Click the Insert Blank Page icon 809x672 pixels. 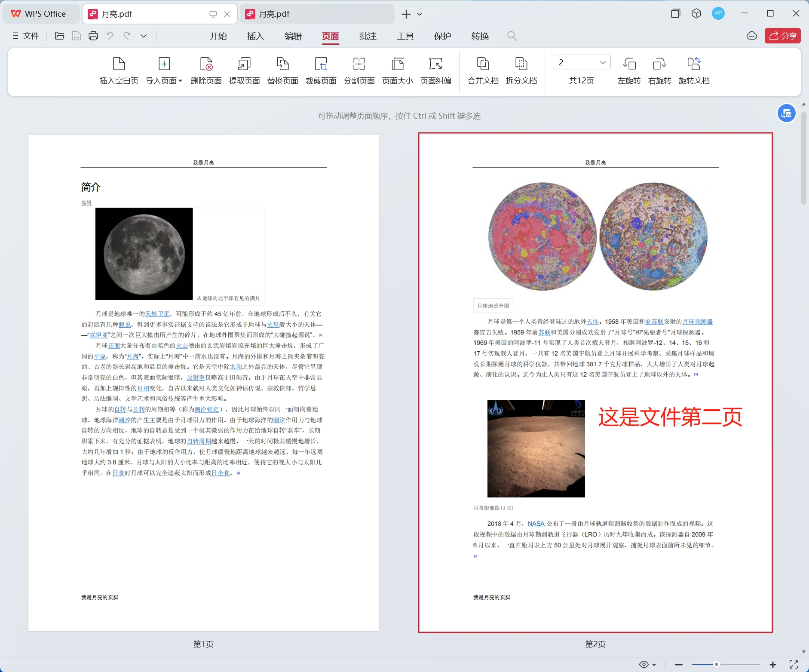click(x=119, y=64)
